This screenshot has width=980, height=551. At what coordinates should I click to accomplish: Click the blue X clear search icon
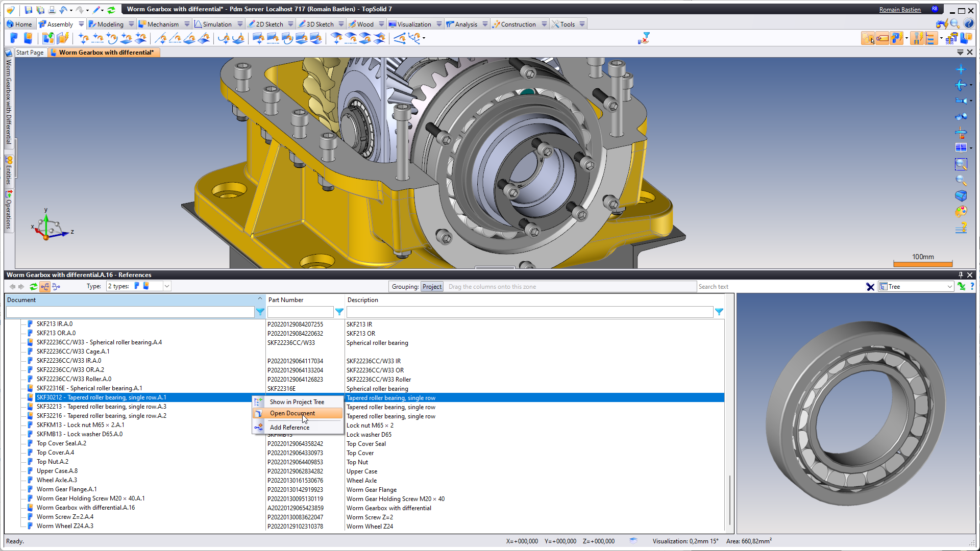(x=870, y=287)
